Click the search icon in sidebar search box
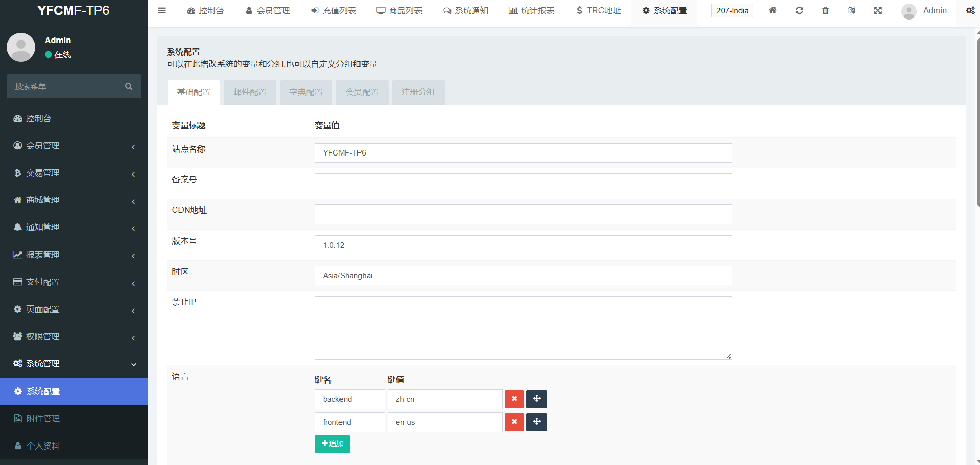The image size is (980, 465). pos(129,86)
